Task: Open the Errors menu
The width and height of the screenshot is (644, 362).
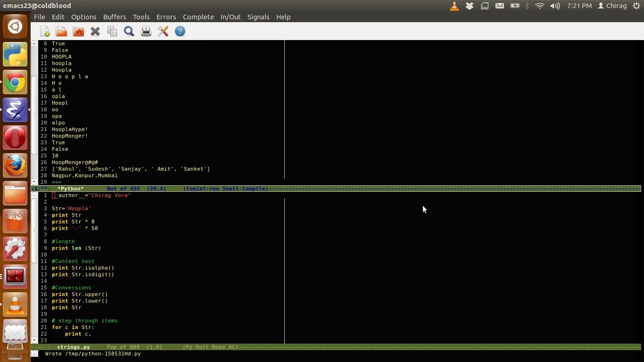Action: [166, 16]
